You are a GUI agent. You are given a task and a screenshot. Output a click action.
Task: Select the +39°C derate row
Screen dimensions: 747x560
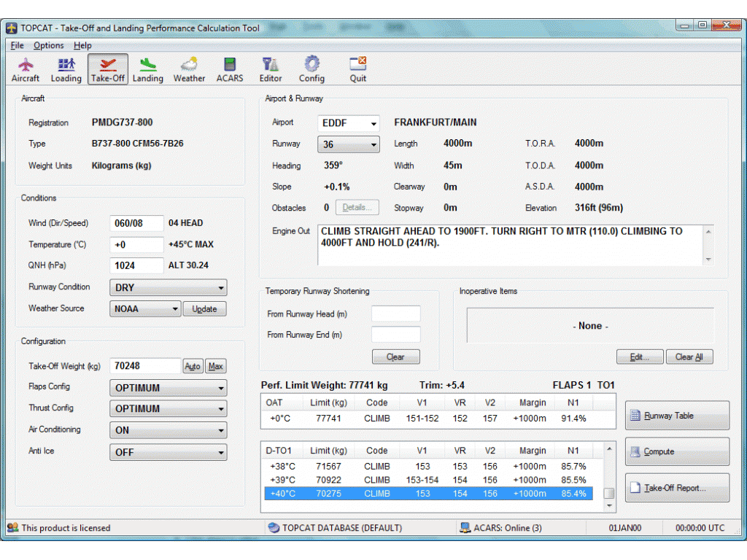(428, 480)
